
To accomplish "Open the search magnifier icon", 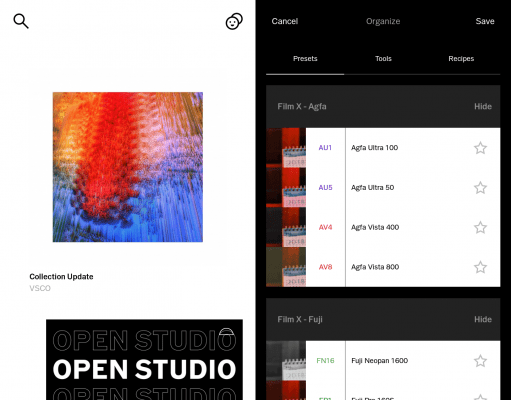I will point(21,21).
